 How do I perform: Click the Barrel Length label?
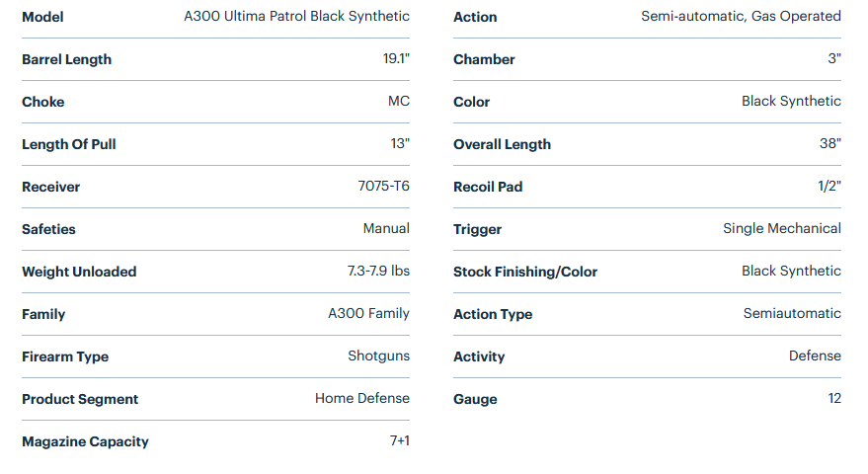pos(66,59)
